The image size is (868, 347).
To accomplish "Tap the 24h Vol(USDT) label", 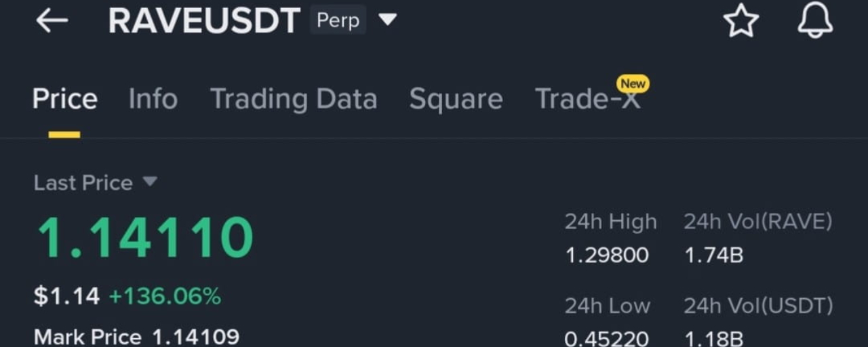I will click(x=757, y=306).
